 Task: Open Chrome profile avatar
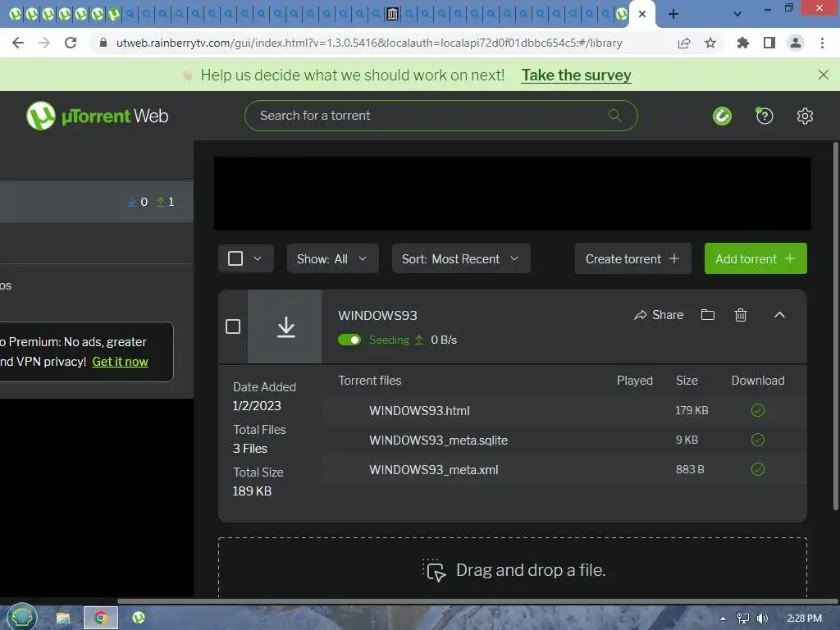click(796, 43)
